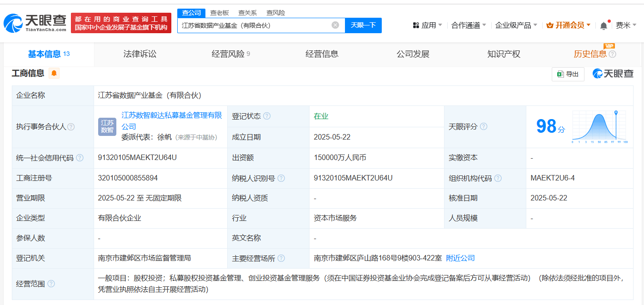This screenshot has width=644, height=305.
Task: Click the TianYanCha logo in the header
Action: click(35, 23)
